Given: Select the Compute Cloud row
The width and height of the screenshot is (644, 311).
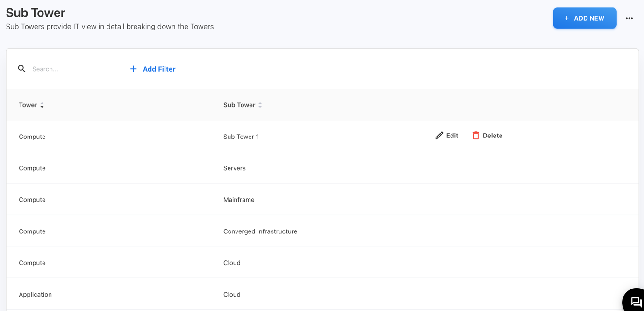Looking at the screenshot, I should (x=232, y=263).
